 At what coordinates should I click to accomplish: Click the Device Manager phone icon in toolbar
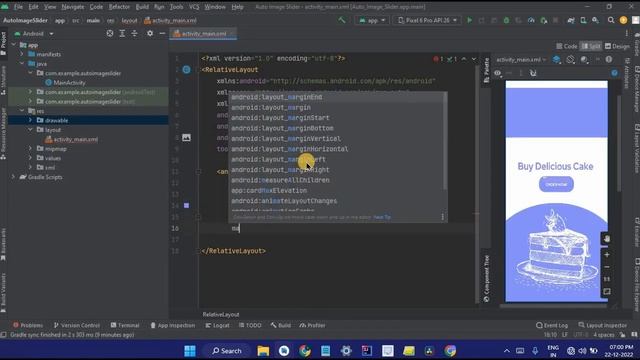pos(583,20)
